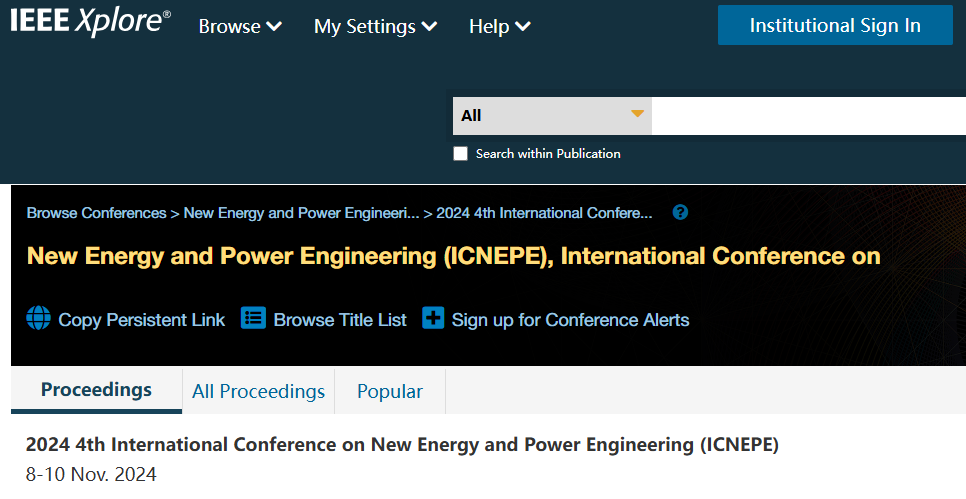
Task: Switch to the Popular tab
Action: (390, 391)
